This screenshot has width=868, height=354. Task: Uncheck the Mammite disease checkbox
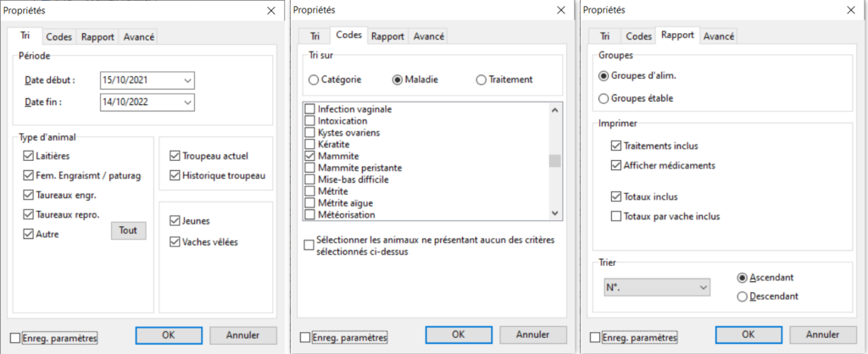click(310, 157)
